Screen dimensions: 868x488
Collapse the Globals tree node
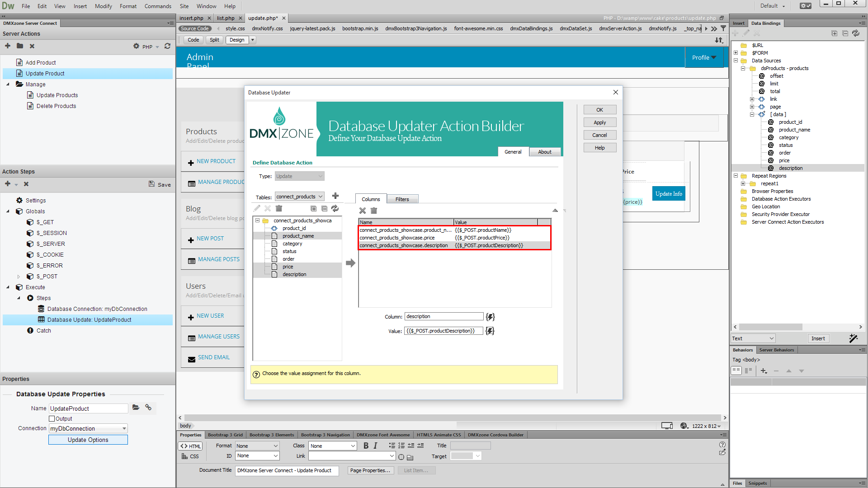coord(8,211)
